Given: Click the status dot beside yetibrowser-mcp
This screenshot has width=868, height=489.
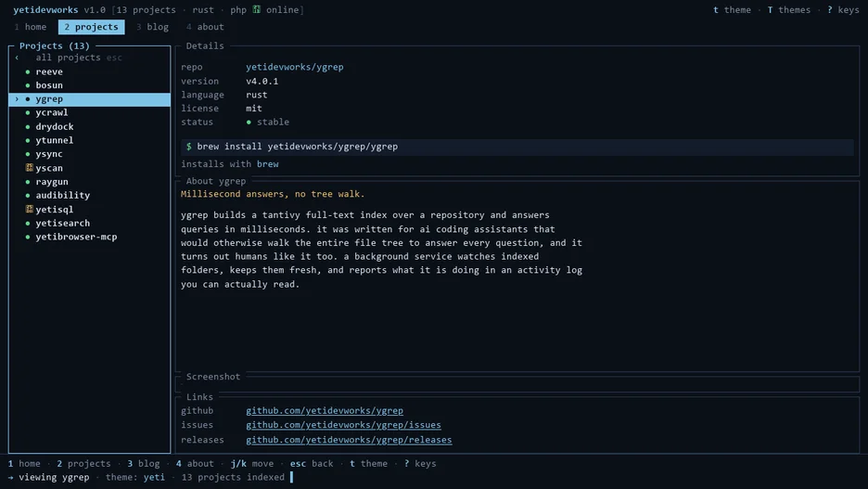Looking at the screenshot, I should click(x=28, y=237).
